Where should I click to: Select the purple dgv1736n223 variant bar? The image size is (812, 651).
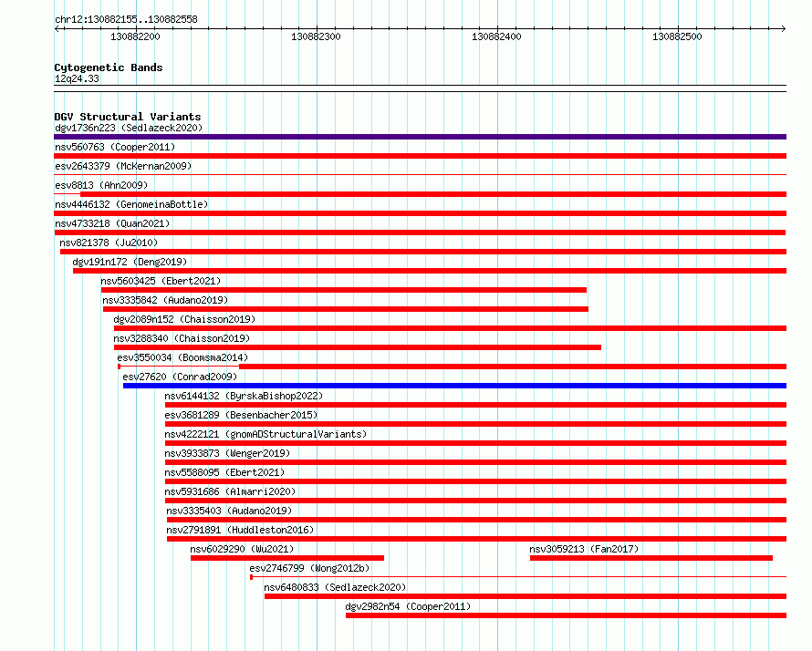click(x=420, y=137)
